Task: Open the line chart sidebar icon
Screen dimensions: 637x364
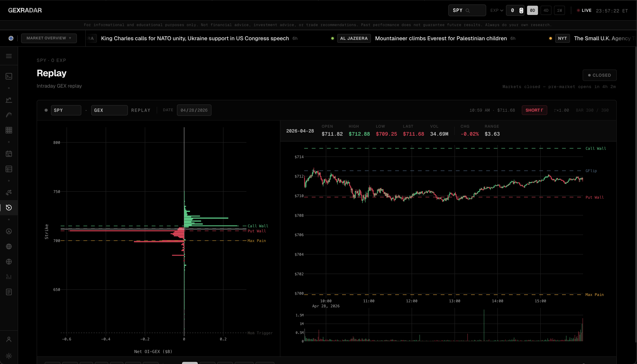Action: (9, 100)
